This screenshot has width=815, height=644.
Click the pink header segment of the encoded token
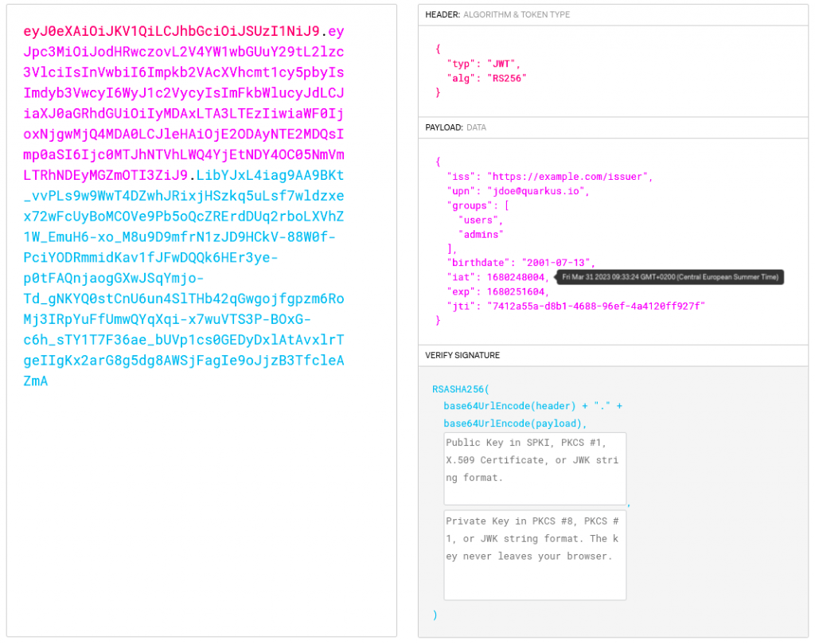point(171,31)
